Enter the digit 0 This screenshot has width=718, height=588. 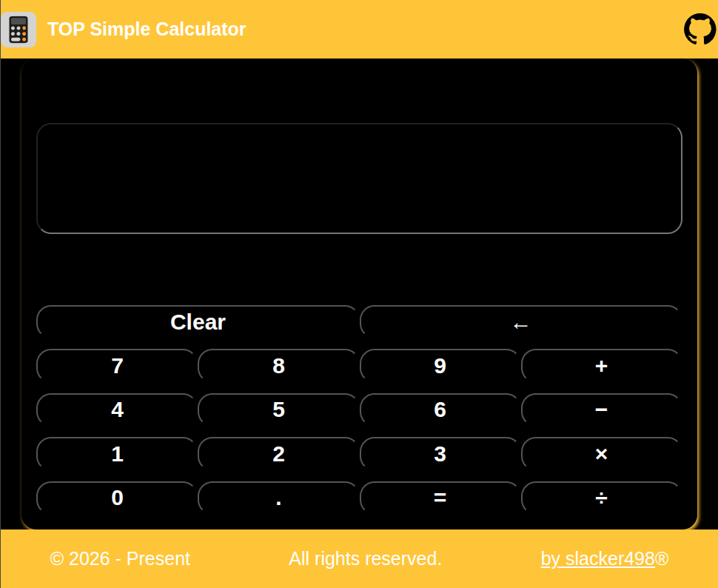pos(117,498)
